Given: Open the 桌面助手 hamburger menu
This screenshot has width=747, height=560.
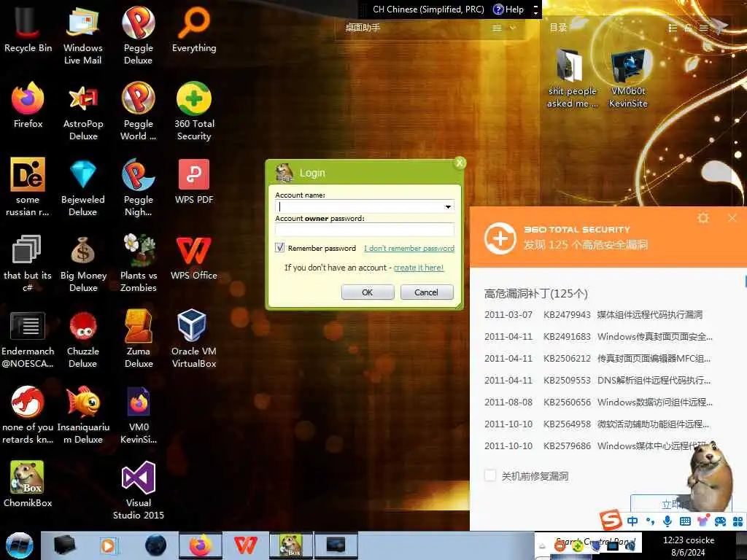Looking at the screenshot, I should pyautogui.click(x=497, y=28).
